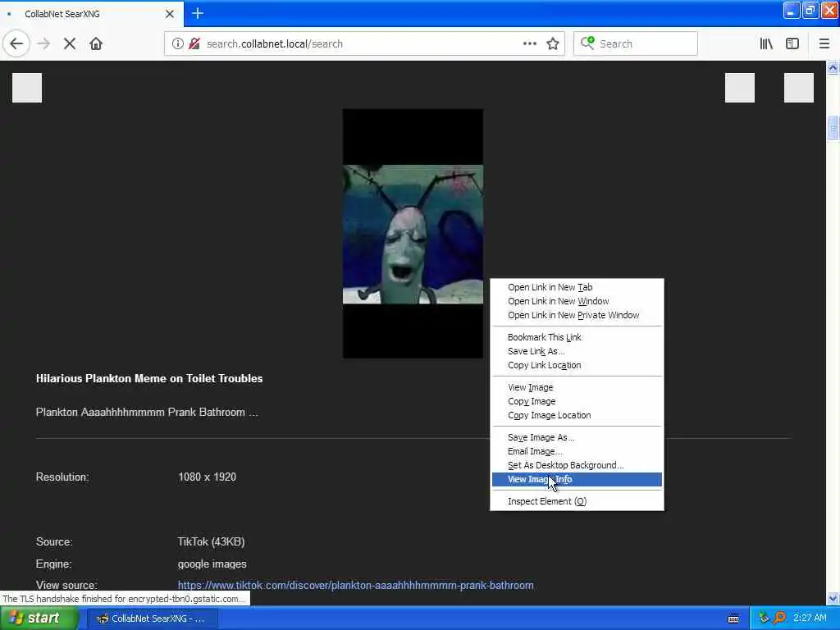Select CollabNet SearXNG taskbar button
This screenshot has height=630, width=840.
[x=152, y=619]
